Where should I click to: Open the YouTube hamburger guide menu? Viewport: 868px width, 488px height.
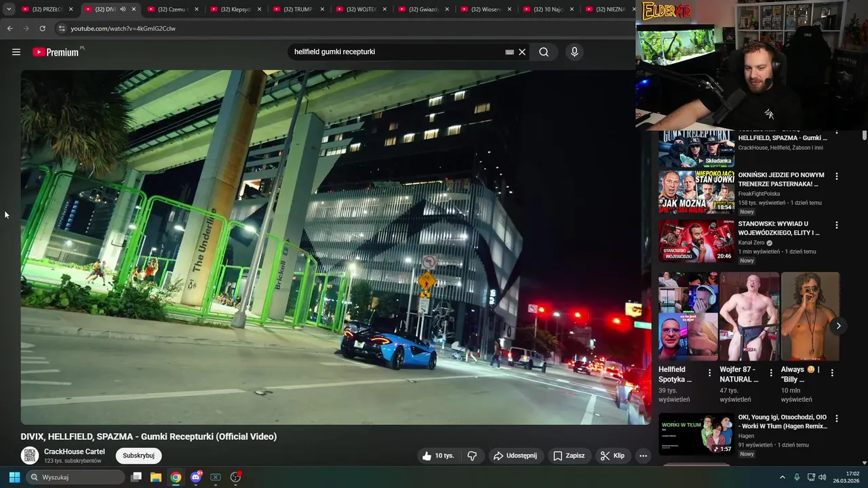(x=16, y=52)
